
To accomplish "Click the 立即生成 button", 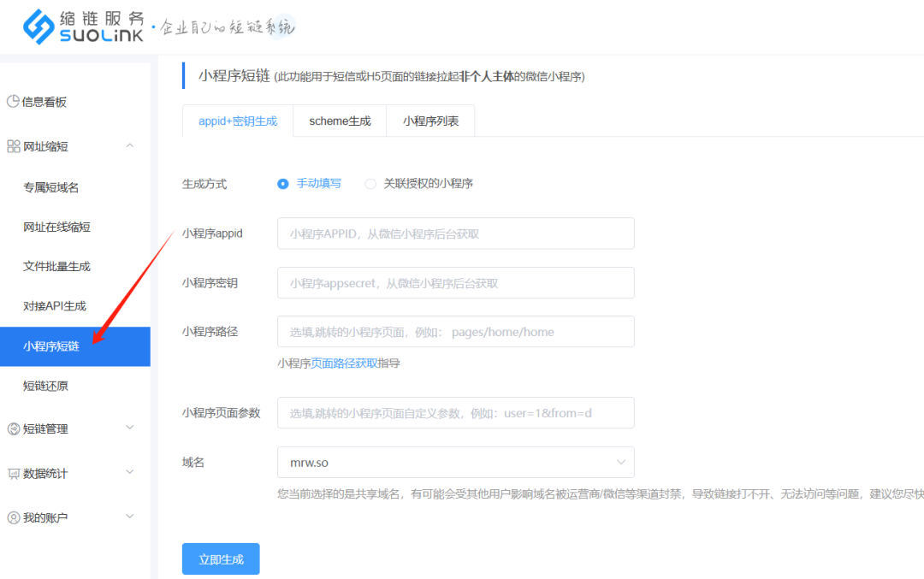I will (x=221, y=559).
